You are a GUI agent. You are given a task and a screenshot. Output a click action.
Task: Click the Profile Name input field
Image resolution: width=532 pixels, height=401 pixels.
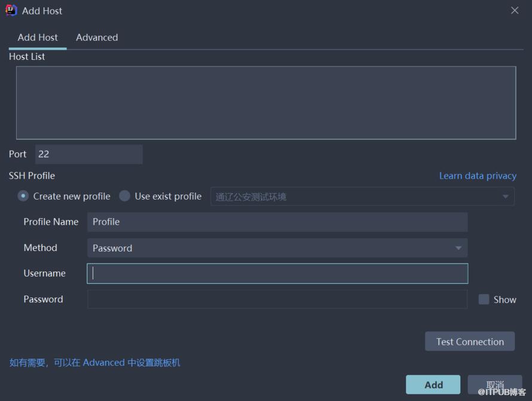tap(277, 222)
